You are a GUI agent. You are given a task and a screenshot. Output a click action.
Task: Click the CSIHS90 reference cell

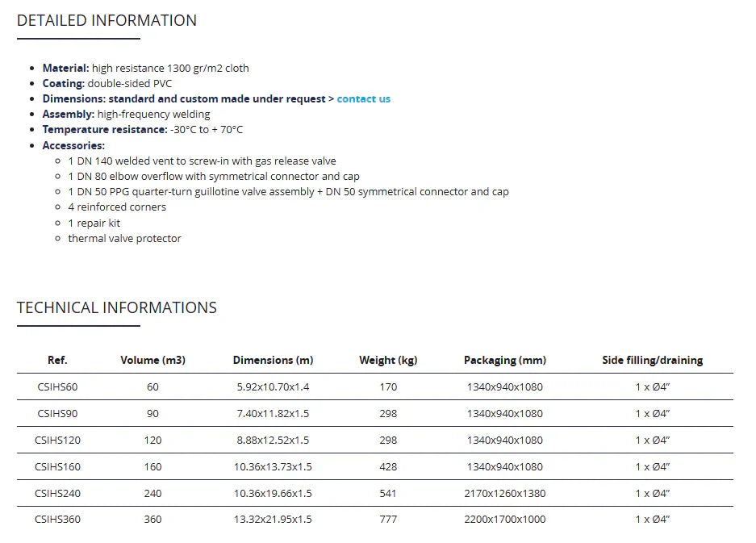[x=57, y=413]
